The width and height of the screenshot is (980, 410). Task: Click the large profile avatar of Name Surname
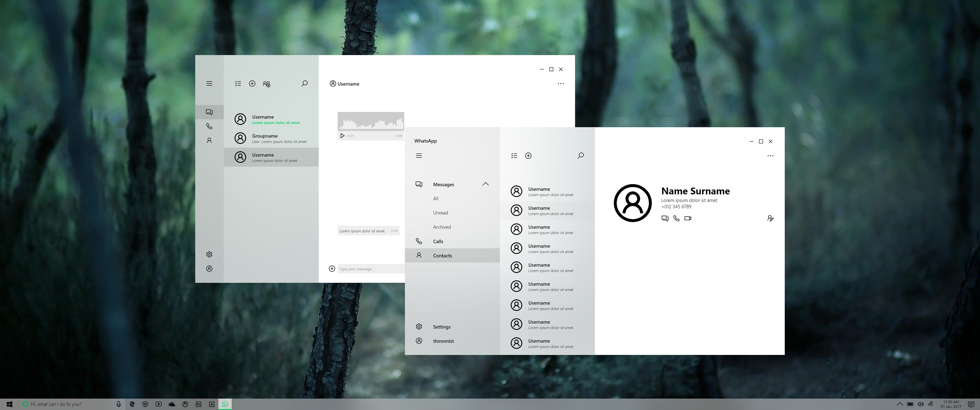(633, 203)
